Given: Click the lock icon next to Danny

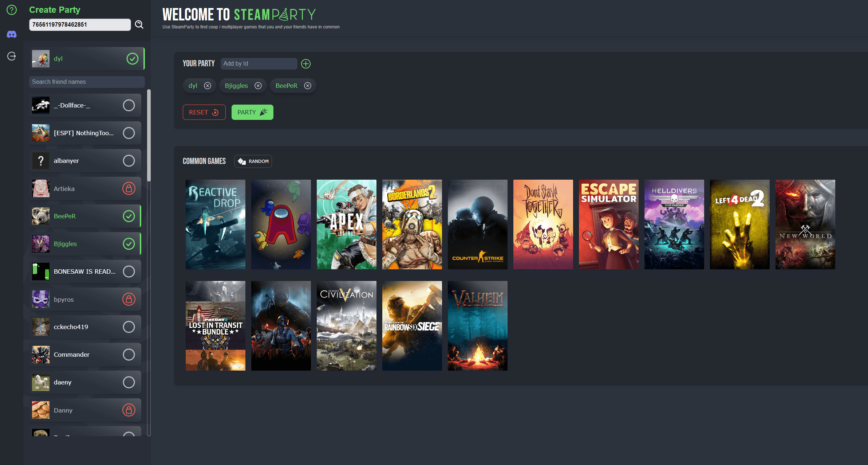Looking at the screenshot, I should (x=129, y=410).
